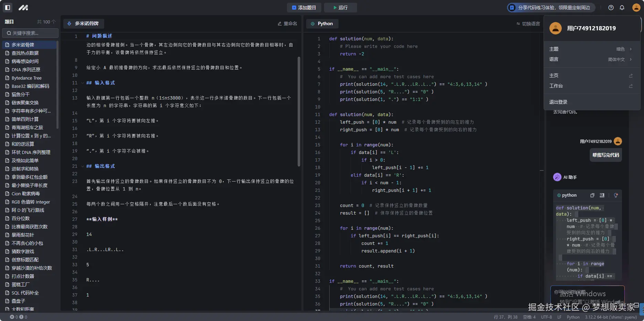Focus the 关键字搜索 search field
Image resolution: width=644 pixels, height=321 pixels.
[30, 33]
